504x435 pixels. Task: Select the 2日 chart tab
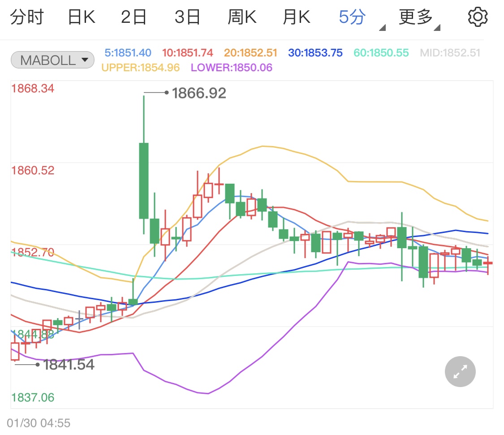tap(134, 17)
